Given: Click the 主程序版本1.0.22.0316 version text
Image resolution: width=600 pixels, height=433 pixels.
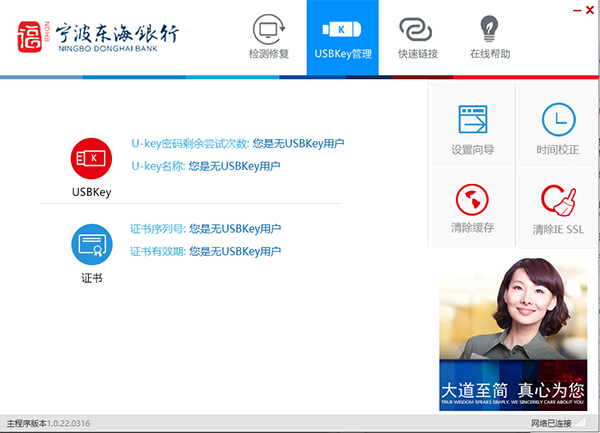Looking at the screenshot, I should (x=49, y=423).
